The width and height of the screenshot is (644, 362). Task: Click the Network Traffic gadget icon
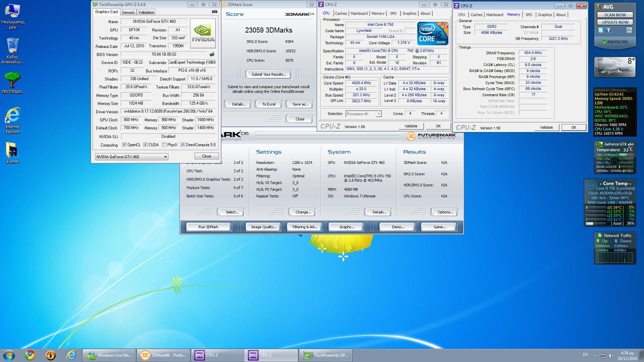[x=600, y=235]
